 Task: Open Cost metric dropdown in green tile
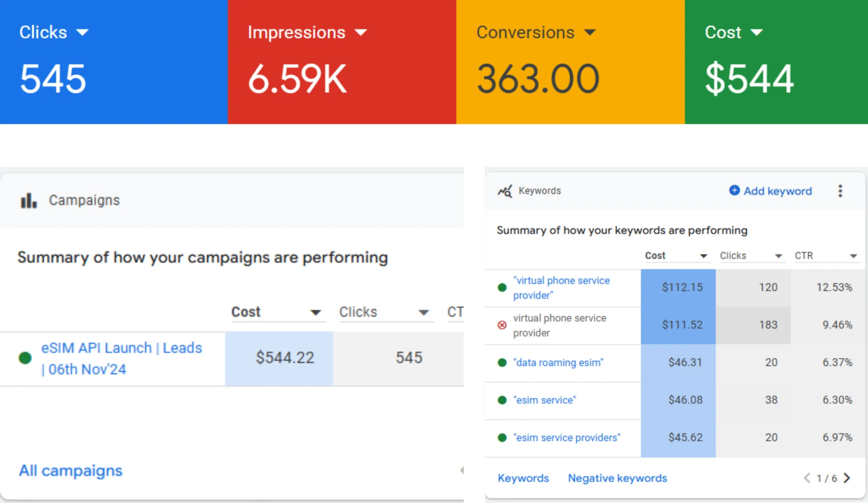pyautogui.click(x=757, y=32)
